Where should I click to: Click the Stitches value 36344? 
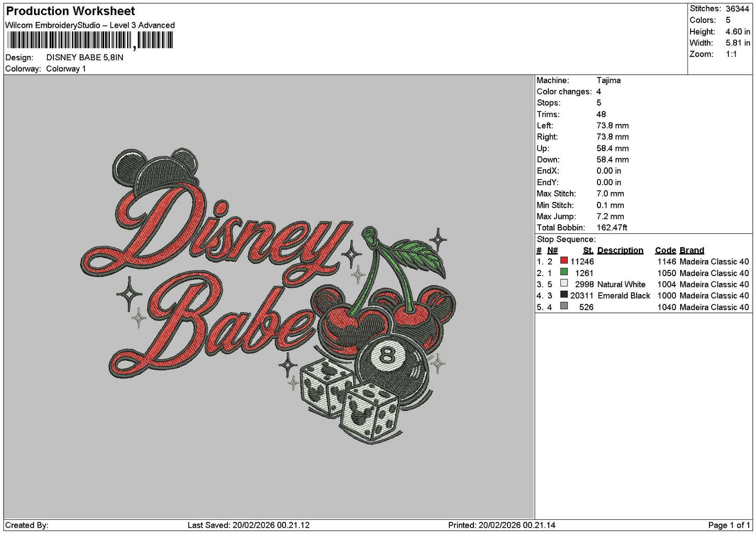click(737, 9)
